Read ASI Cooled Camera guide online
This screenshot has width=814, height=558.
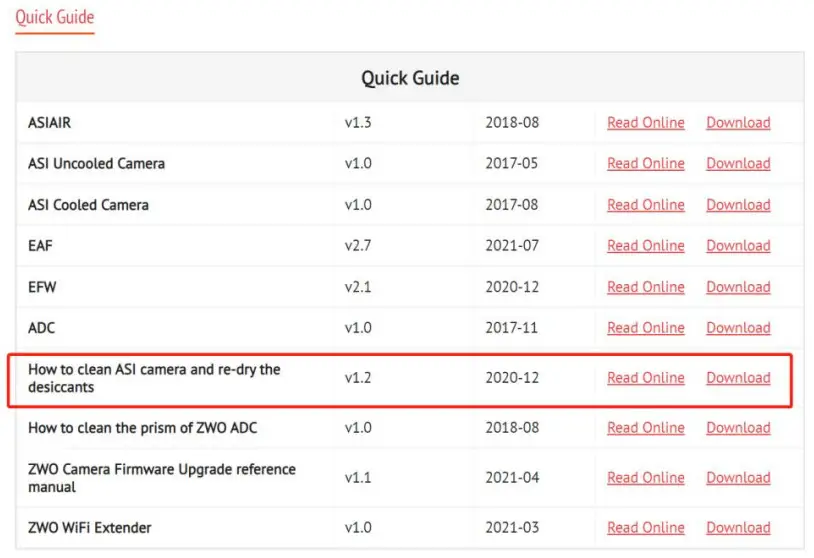point(645,205)
